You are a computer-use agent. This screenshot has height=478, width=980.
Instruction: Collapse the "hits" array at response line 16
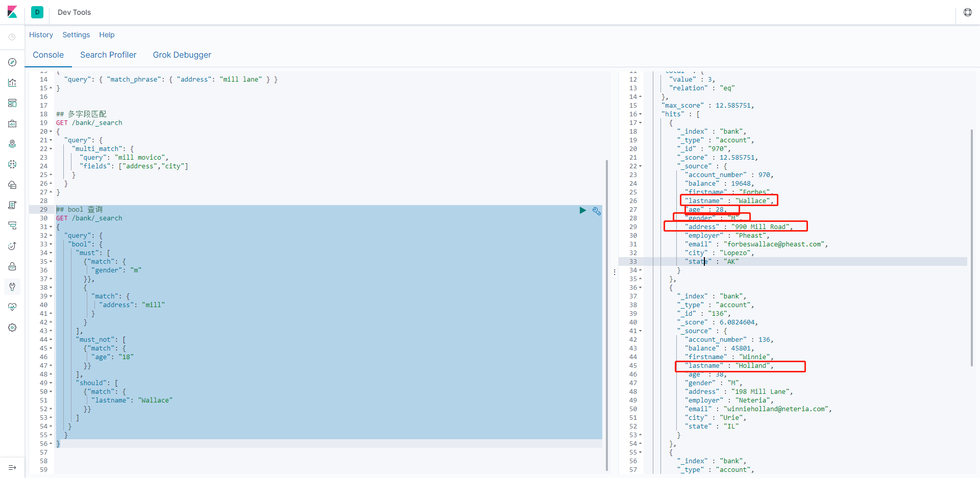[x=640, y=114]
